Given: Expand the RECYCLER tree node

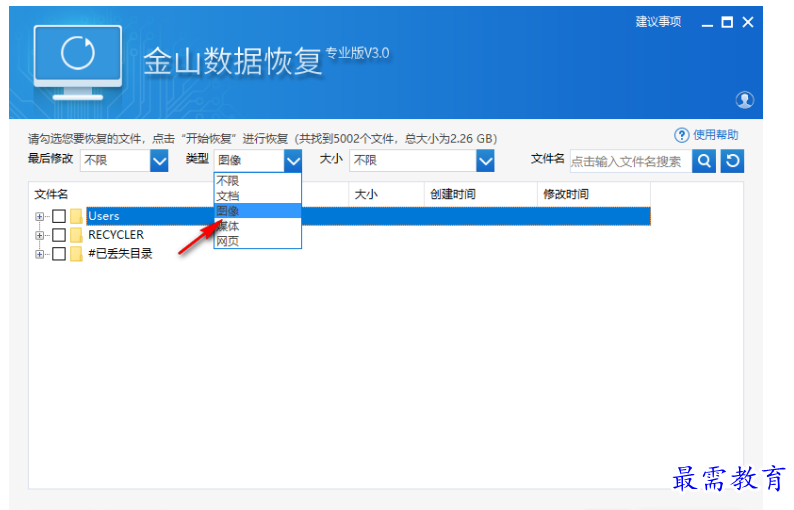Looking at the screenshot, I should pos(39,236).
